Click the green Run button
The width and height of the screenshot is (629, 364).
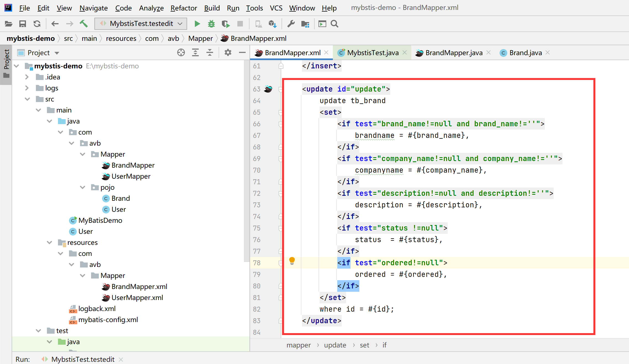pyautogui.click(x=197, y=24)
